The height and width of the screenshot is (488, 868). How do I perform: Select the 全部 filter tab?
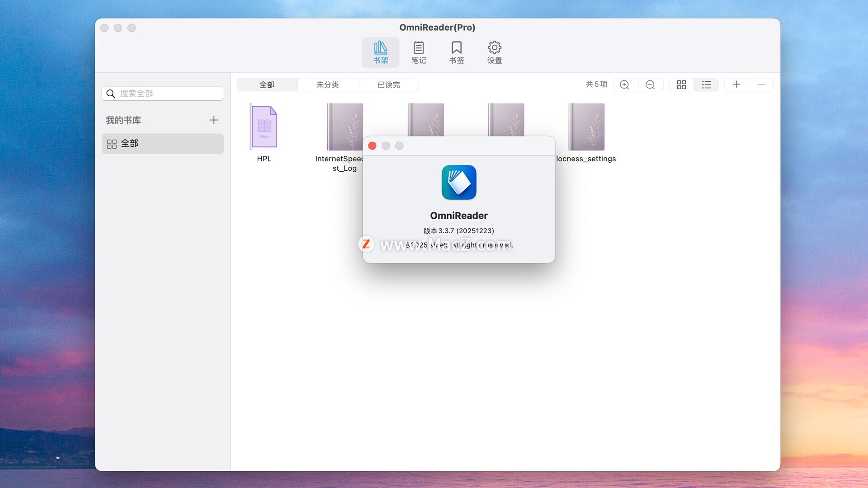pos(267,84)
